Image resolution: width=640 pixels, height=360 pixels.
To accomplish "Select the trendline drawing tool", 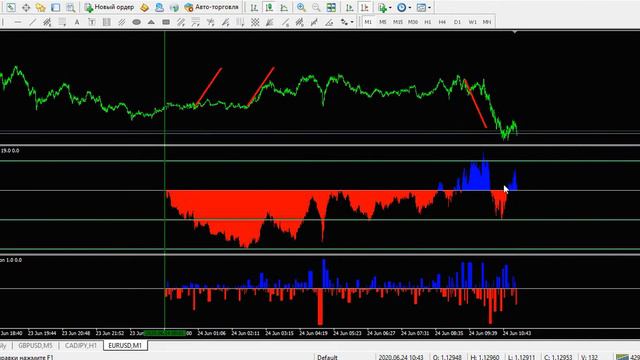I will (33, 22).
